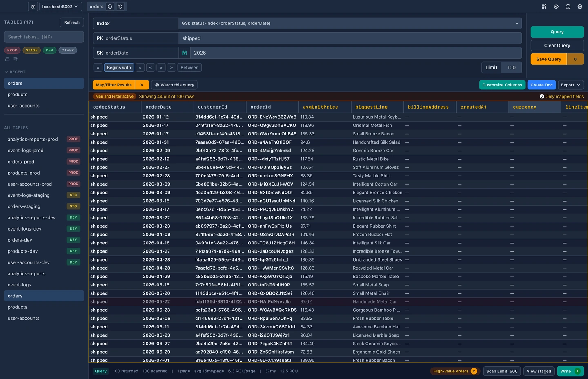The width and height of the screenshot is (588, 379).
Task: Click Clear Query
Action: [557, 45]
